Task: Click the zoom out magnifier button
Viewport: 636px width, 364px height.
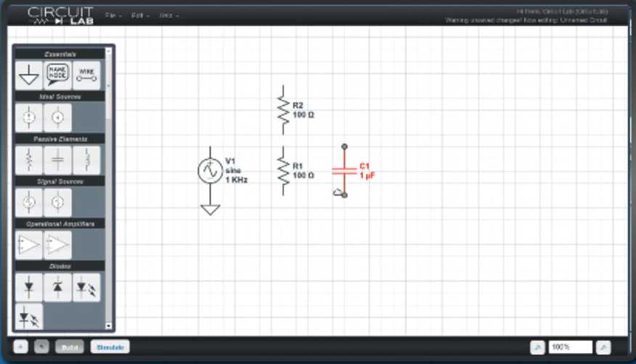Action: tap(537, 347)
